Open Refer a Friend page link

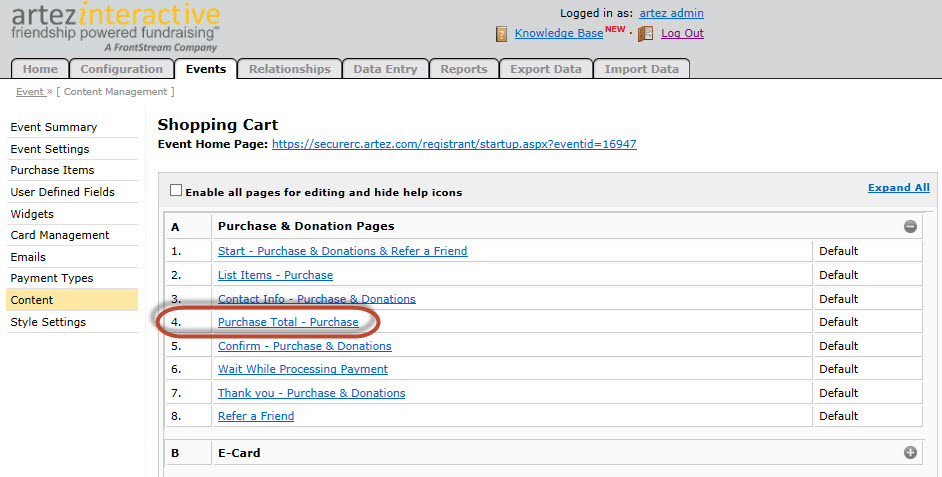coord(258,416)
